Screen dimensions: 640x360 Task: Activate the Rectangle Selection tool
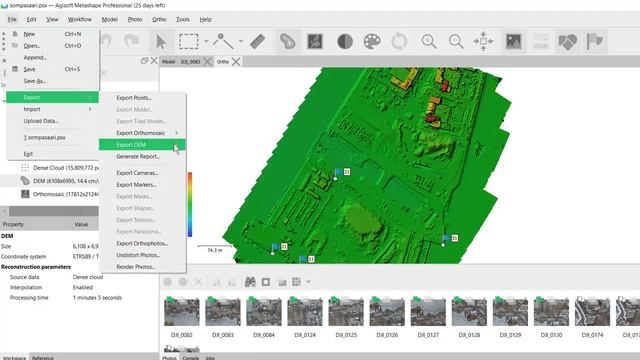[x=189, y=41]
